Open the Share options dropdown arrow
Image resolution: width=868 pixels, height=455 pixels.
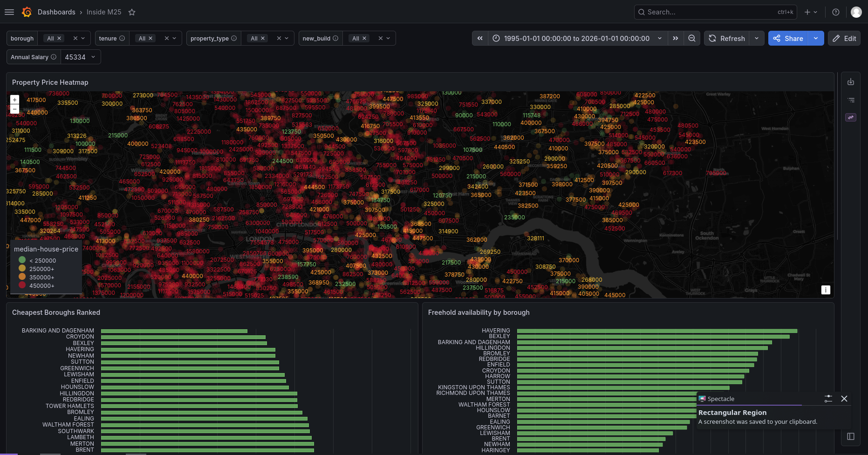816,38
